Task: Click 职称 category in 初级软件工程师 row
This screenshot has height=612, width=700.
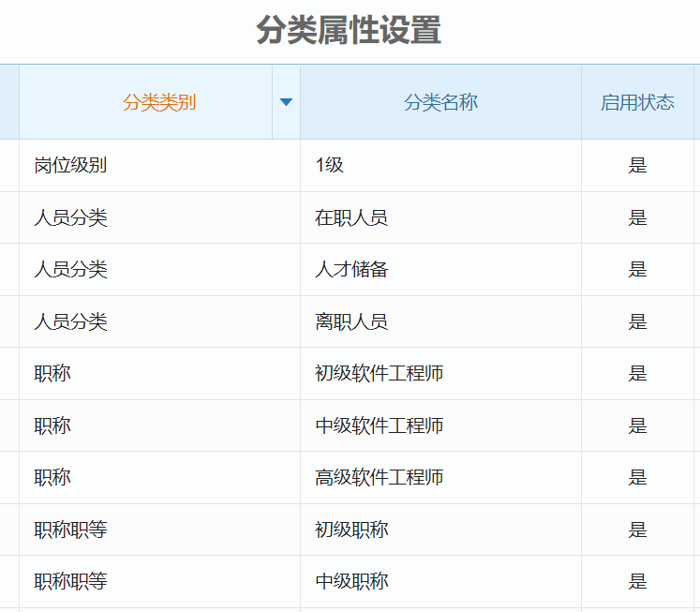Action: 52,374
